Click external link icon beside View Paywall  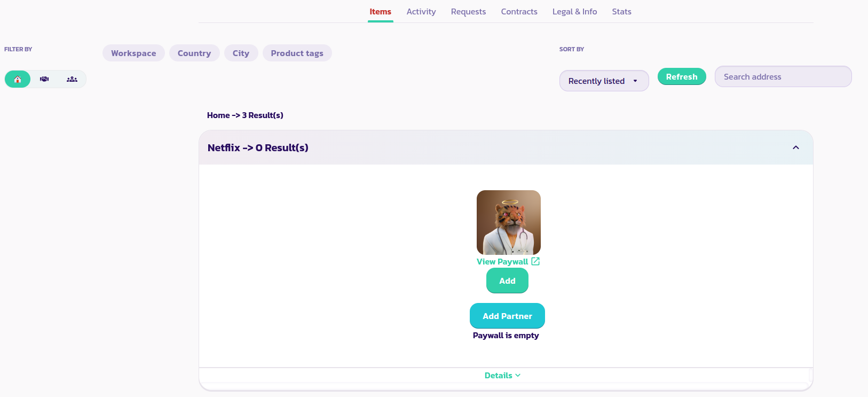[x=535, y=261]
